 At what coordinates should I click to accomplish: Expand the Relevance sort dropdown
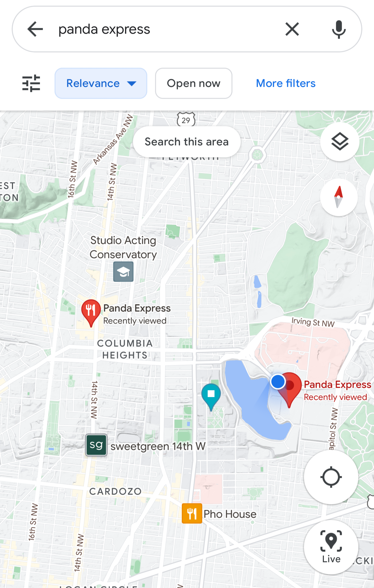pos(101,83)
